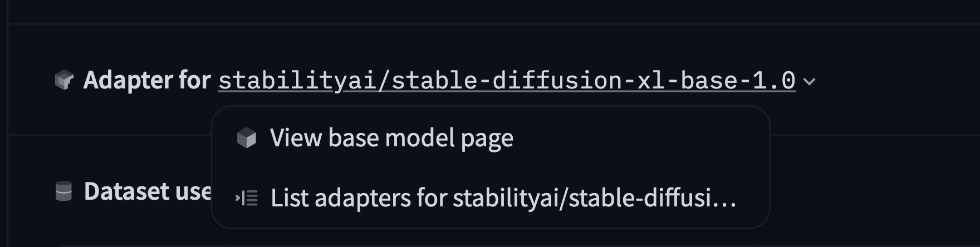Click the Dataset use label text
The height and width of the screenshot is (247, 980).
point(148,191)
